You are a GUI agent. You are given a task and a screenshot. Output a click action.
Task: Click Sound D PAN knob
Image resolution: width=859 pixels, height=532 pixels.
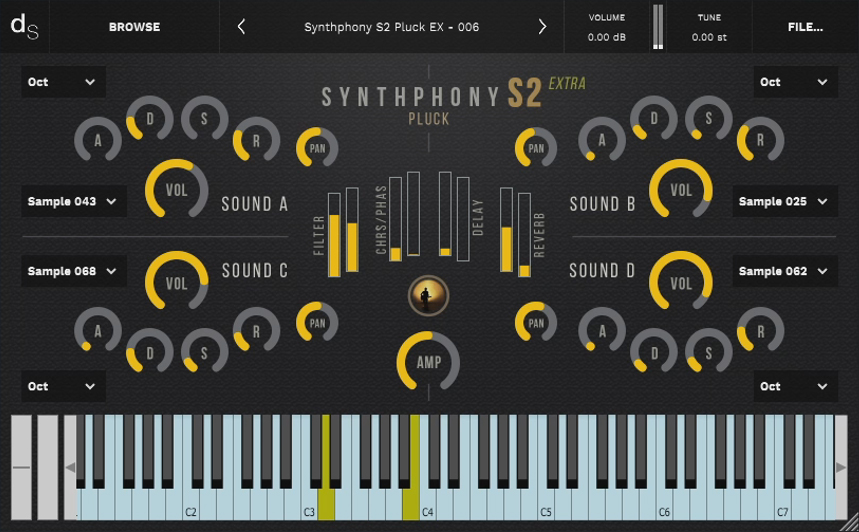(x=536, y=323)
